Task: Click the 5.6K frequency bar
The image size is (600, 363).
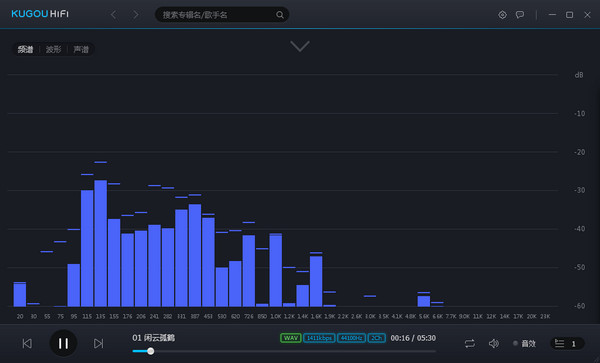Action: [x=424, y=301]
